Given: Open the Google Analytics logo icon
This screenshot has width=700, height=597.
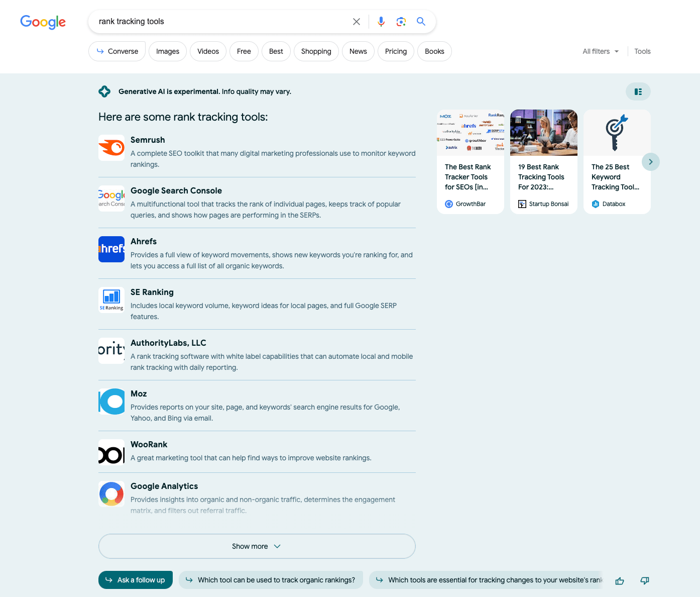Looking at the screenshot, I should tap(111, 494).
